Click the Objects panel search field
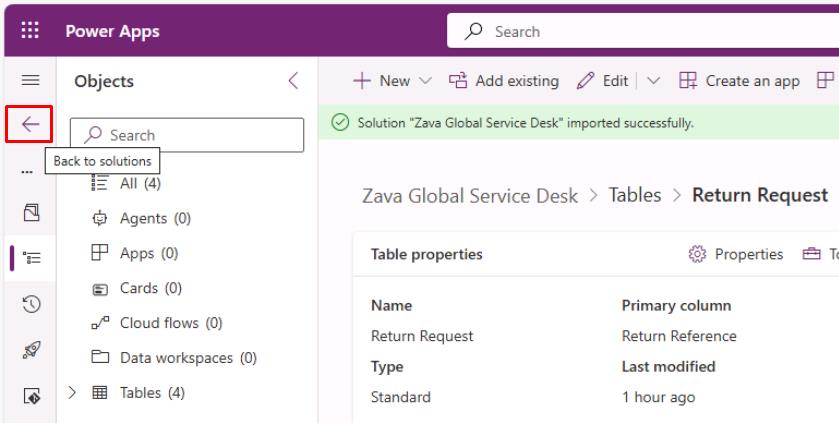The width and height of the screenshot is (839, 423). coord(187,135)
